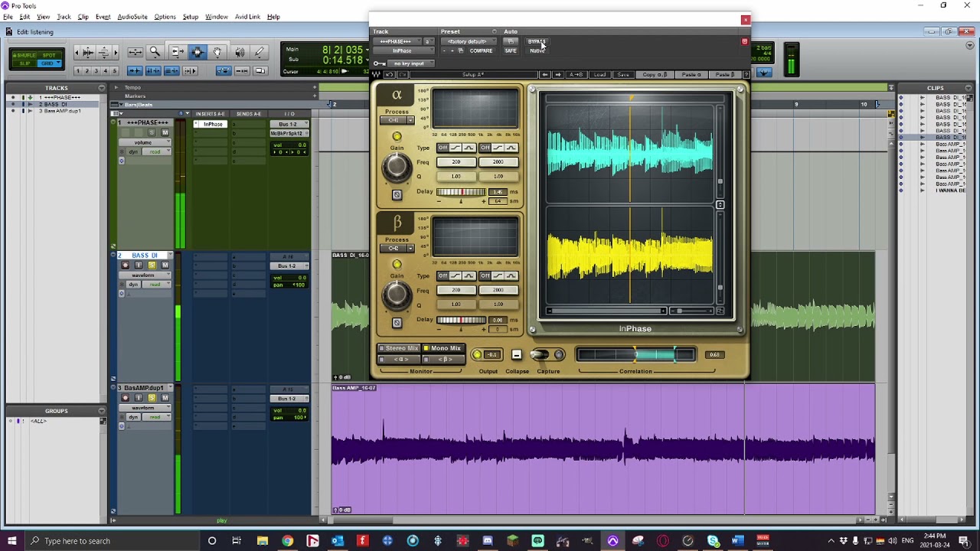Open the Track menu
The height and width of the screenshot is (551, 980).
tap(64, 17)
